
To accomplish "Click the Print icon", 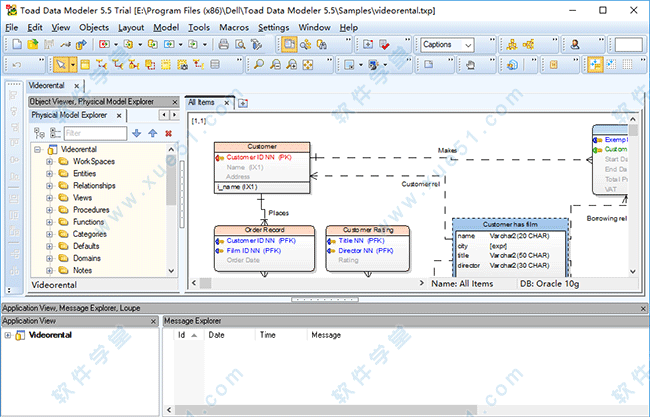I will pos(223,44).
